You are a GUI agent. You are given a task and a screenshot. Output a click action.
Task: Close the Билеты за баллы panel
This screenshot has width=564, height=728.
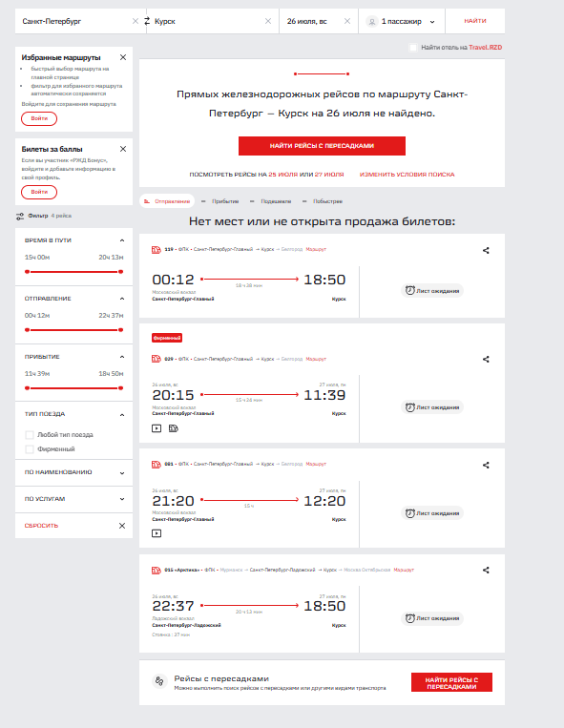click(123, 149)
